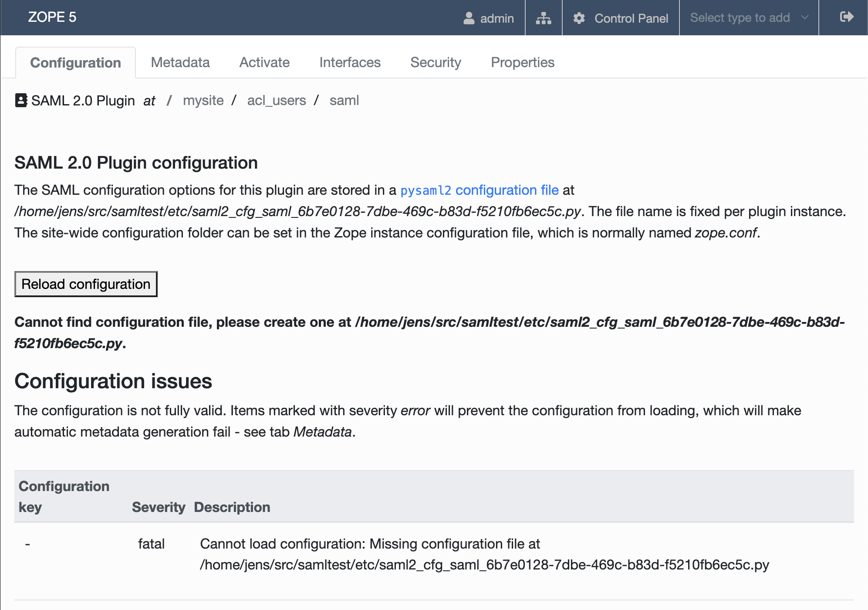The height and width of the screenshot is (610, 868).
Task: Click the admin user silhouette icon
Action: coord(469,18)
